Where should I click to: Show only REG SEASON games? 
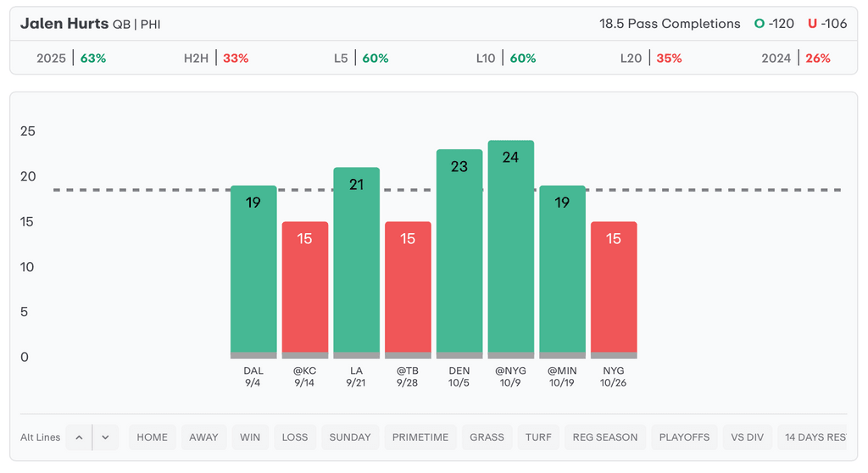[x=605, y=437]
